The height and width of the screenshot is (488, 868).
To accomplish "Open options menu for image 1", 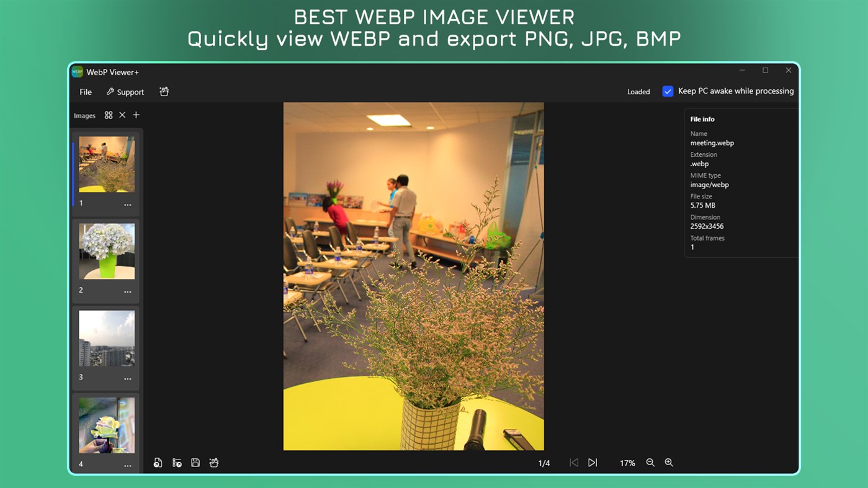I will (128, 204).
